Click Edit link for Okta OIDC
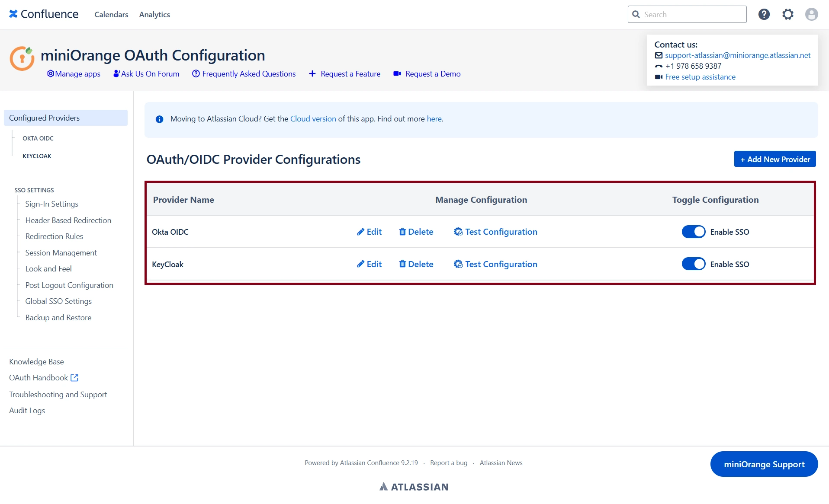This screenshot has width=829, height=504. (x=369, y=232)
